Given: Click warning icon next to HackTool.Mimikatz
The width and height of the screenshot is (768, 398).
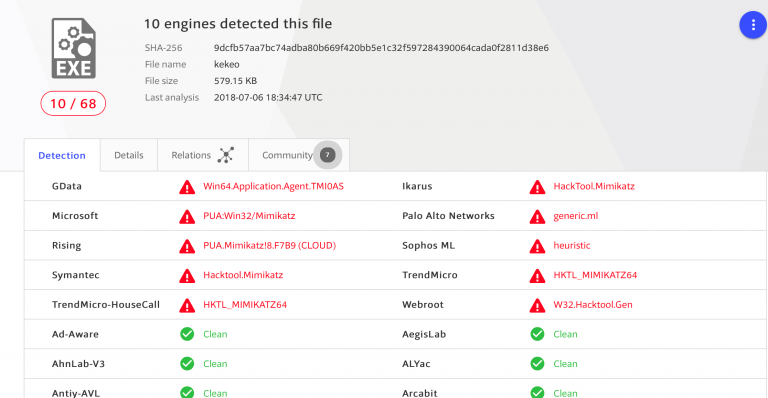Looking at the screenshot, I should (537, 187).
